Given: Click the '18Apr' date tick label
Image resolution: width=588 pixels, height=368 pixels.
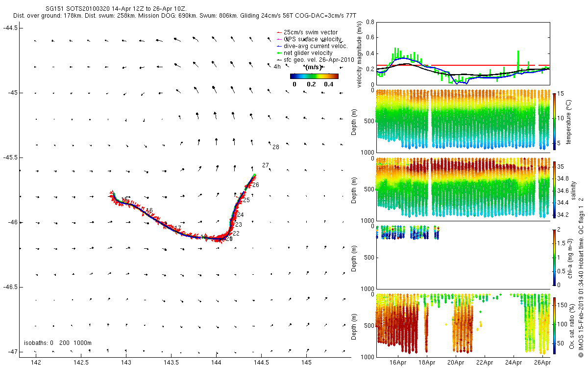Looking at the screenshot, I should pos(427,363).
